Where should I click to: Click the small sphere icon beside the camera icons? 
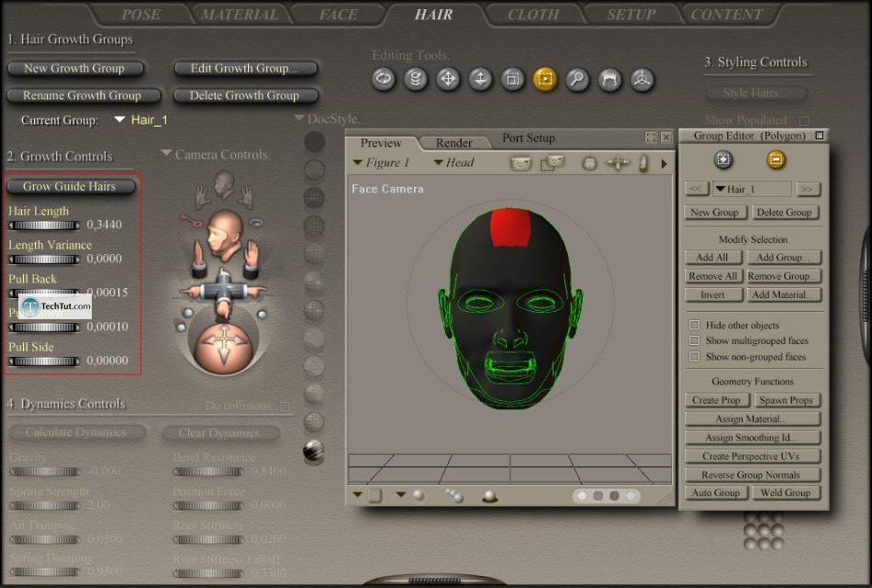tap(589, 163)
